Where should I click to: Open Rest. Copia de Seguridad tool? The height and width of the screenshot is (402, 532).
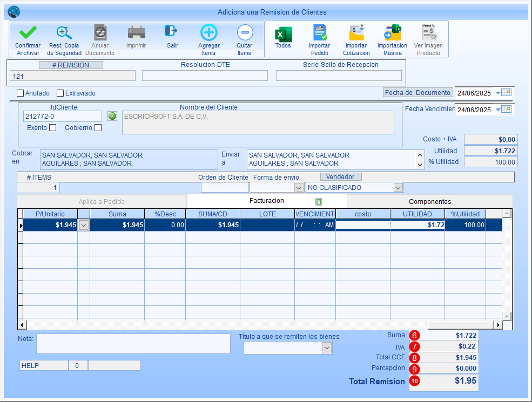[x=64, y=33]
